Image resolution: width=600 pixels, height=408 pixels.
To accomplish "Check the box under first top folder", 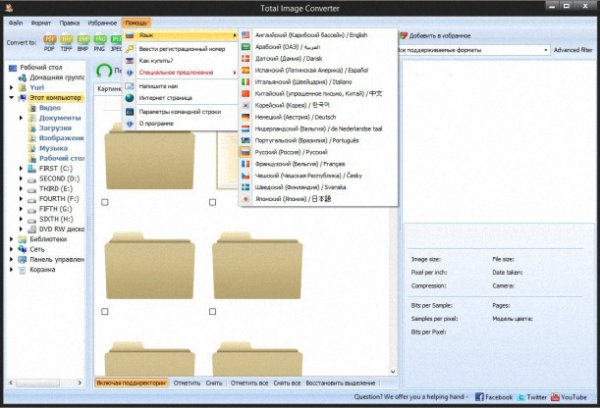I will (105, 202).
